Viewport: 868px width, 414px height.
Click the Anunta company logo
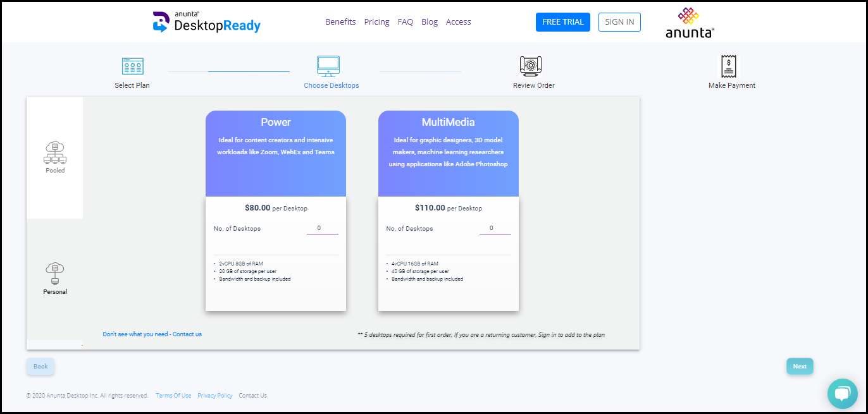coord(690,23)
